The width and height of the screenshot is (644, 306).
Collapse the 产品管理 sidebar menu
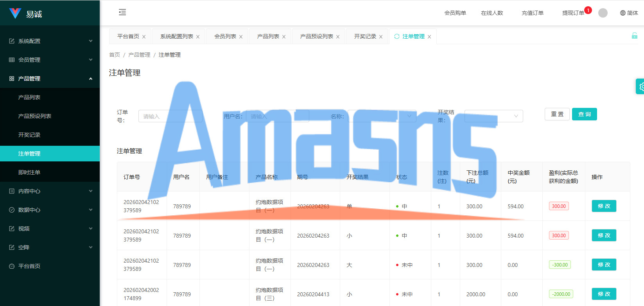point(50,79)
